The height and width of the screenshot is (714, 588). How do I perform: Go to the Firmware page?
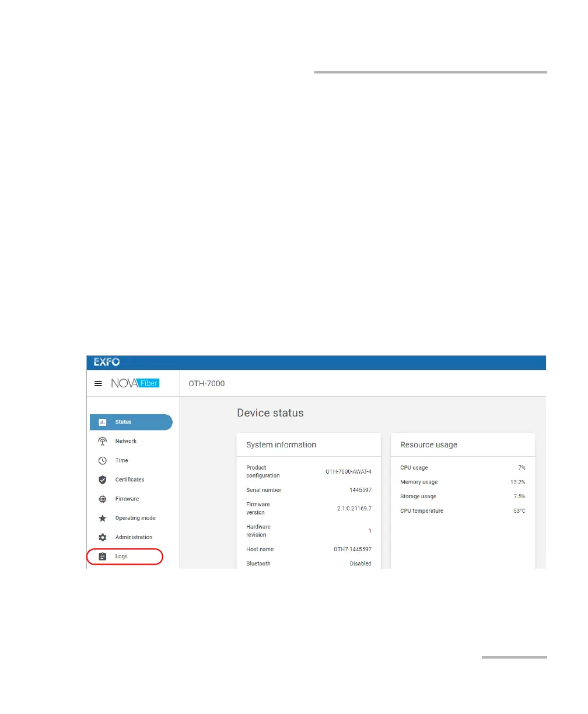click(x=127, y=499)
